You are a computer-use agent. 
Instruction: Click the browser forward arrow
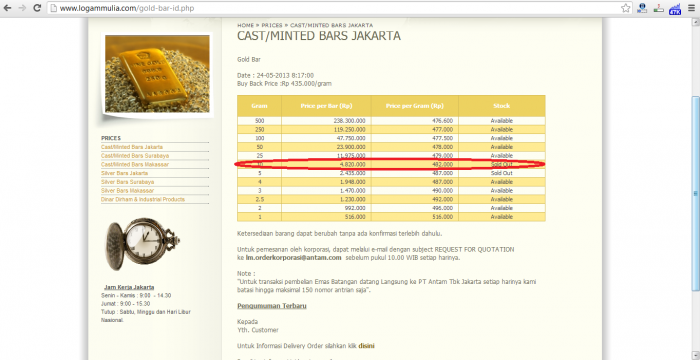coord(22,8)
